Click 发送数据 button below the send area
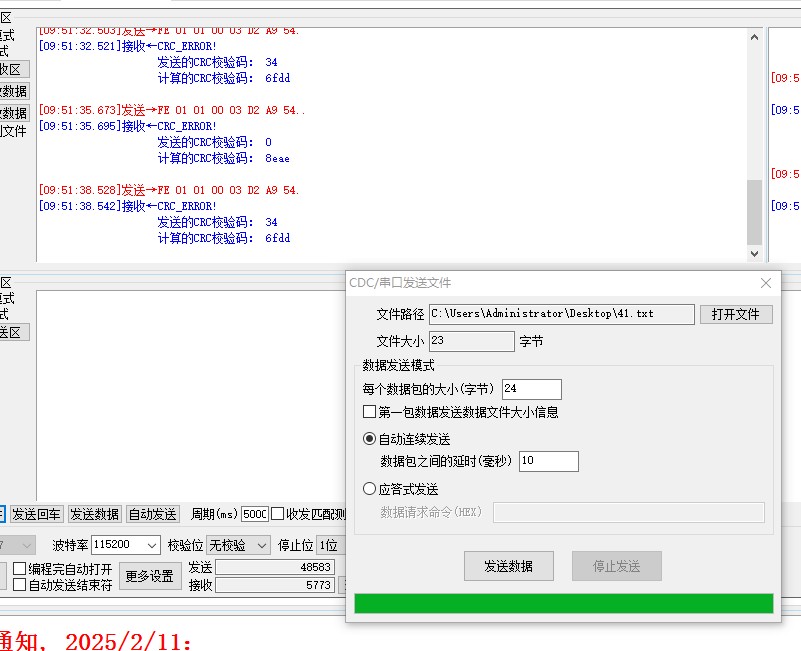Image resolution: width=801 pixels, height=651 pixels. 95,514
